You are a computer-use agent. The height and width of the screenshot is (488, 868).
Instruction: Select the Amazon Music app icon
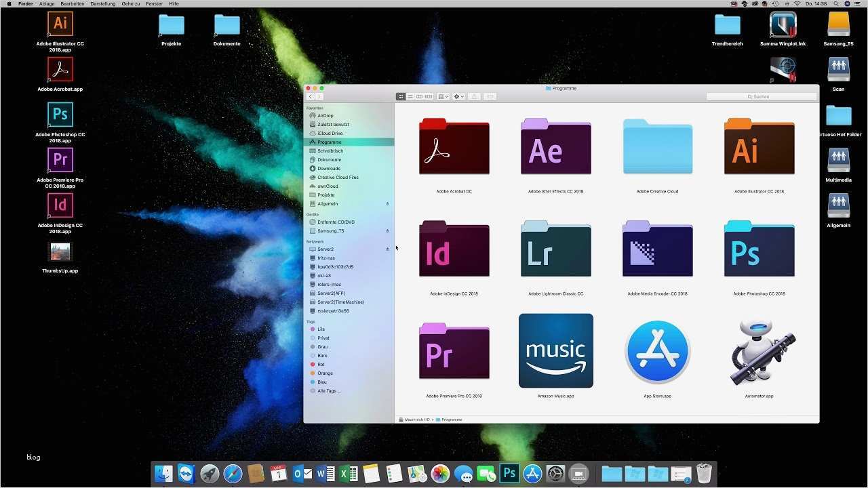(x=556, y=350)
